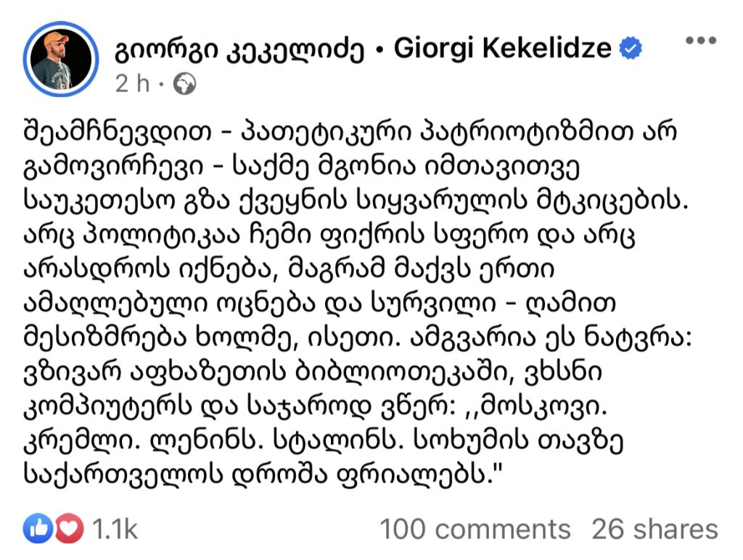Show the 1.1k reactions list
Screen dimensions: 743x560
tap(115, 530)
